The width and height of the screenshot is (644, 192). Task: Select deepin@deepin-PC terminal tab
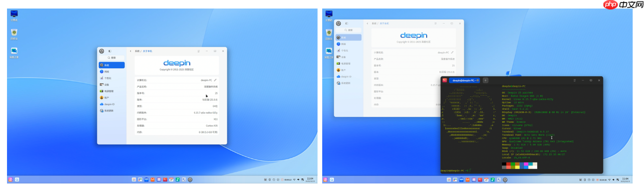click(464, 80)
